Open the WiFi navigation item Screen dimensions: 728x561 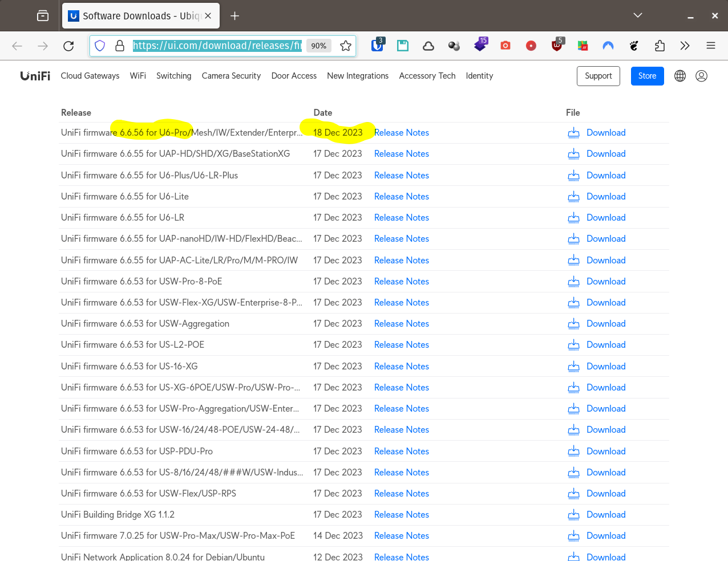[138, 76]
